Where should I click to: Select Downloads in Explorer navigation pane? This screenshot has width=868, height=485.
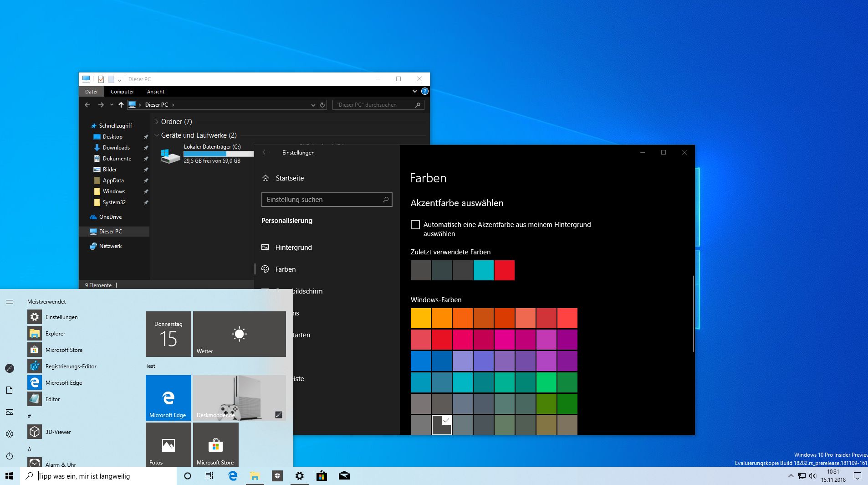[116, 148]
